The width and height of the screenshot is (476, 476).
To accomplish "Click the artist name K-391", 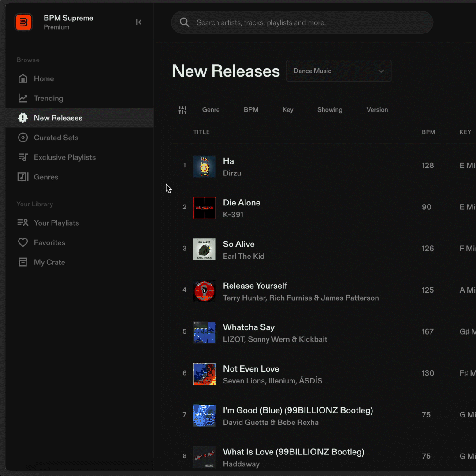I will click(x=233, y=215).
